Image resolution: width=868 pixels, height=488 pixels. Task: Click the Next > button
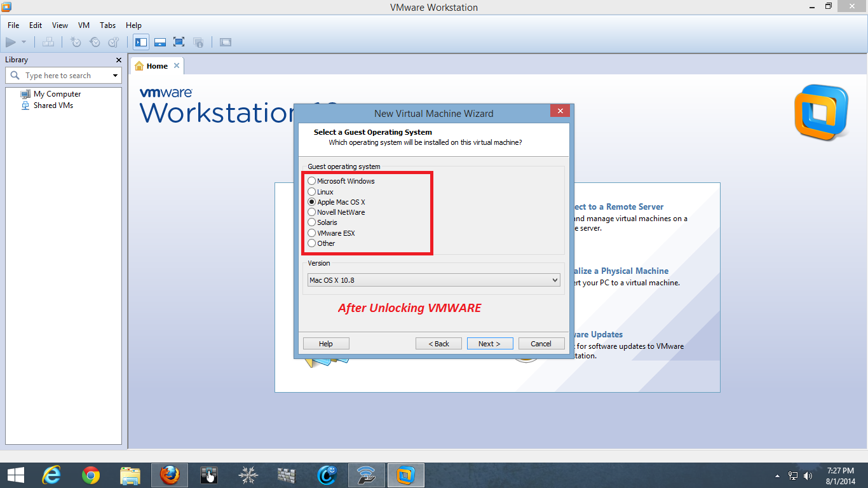(x=490, y=344)
